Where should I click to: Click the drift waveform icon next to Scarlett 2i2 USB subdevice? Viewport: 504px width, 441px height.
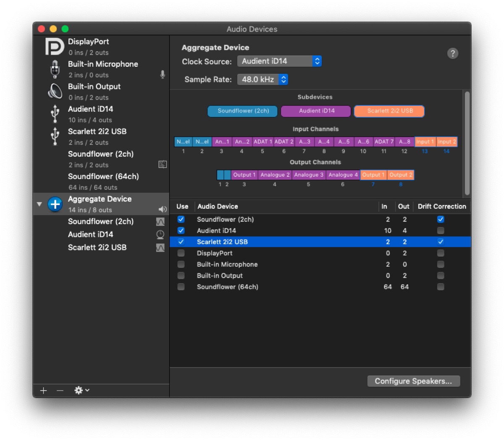coord(160,247)
